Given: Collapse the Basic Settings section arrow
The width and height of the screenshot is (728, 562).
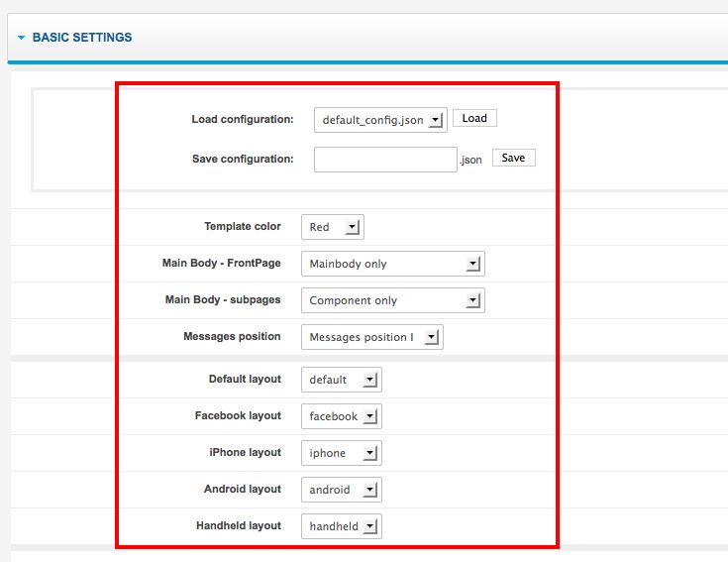Looking at the screenshot, I should 22,38.
